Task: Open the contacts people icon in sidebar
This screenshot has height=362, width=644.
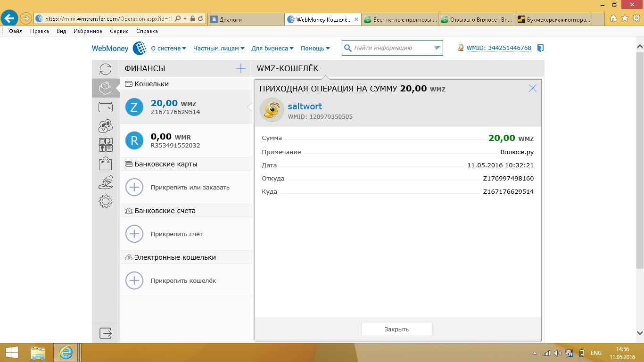Action: (x=106, y=126)
